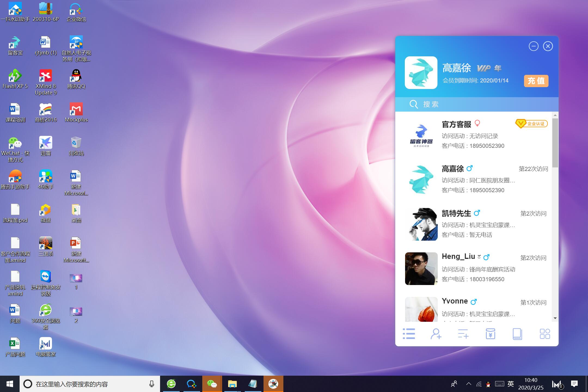Viewport: 588px width, 392px height.
Task: Select the 高嘉徐 customer name in the list
Action: tap(452, 169)
